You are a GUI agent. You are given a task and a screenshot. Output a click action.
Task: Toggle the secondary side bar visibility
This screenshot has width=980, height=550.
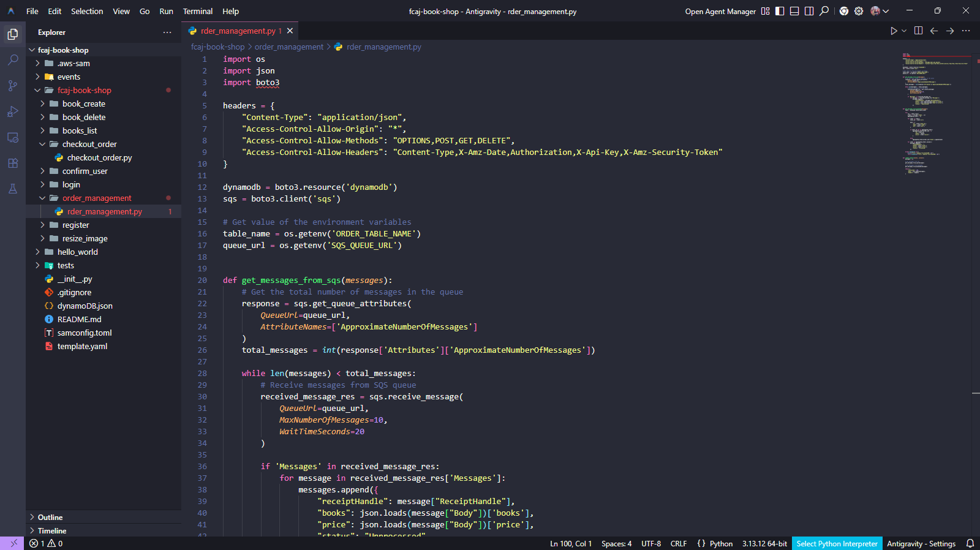[x=809, y=11]
